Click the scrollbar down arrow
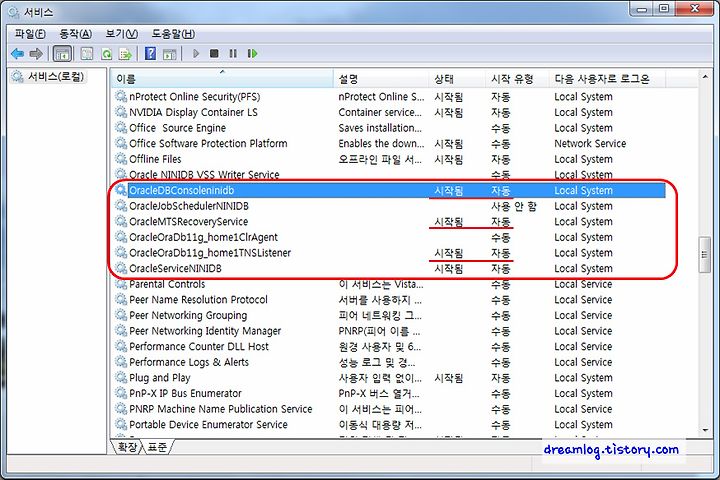Image resolution: width=720 pixels, height=480 pixels. (x=705, y=430)
